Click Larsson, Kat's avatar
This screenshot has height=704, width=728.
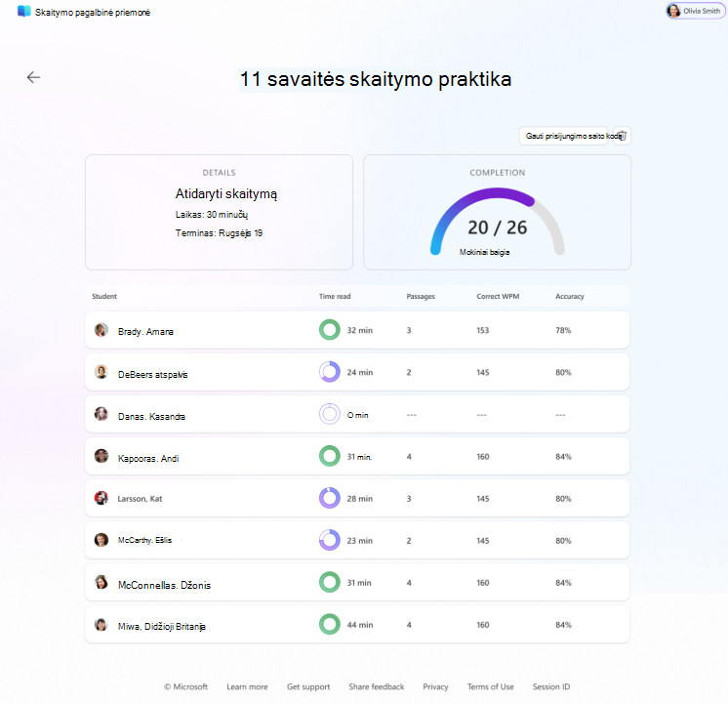(x=101, y=498)
